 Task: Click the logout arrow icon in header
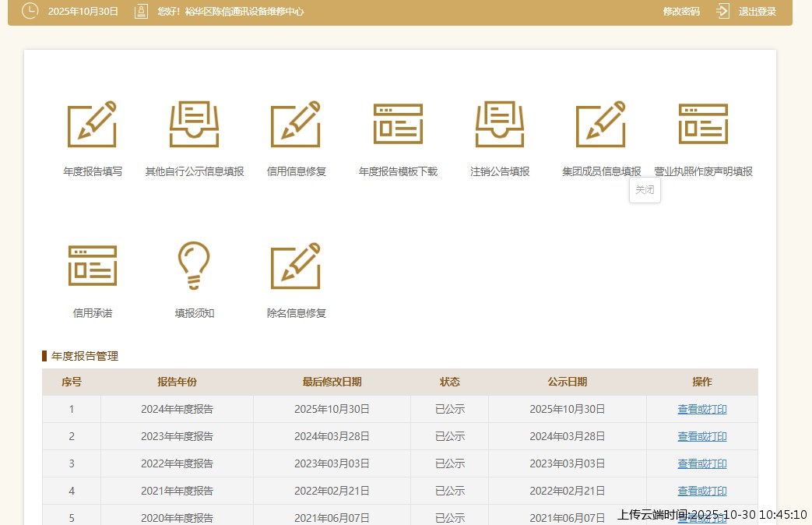pos(722,11)
